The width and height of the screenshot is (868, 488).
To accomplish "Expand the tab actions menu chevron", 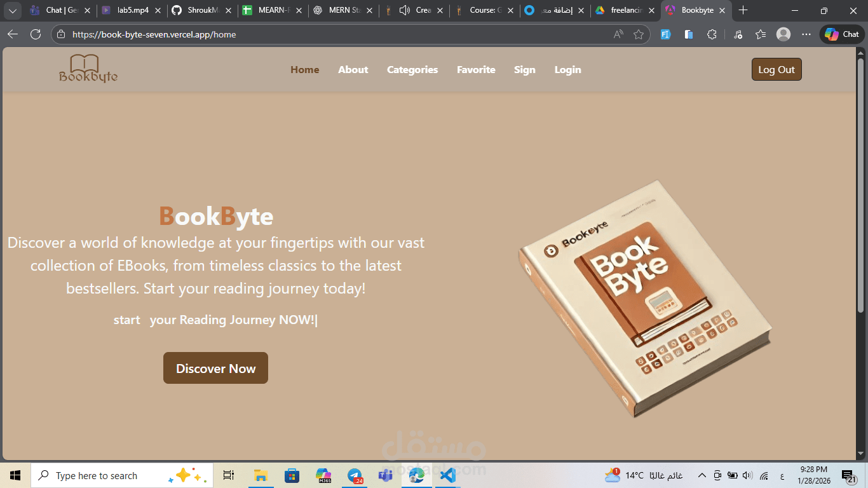I will click(12, 10).
